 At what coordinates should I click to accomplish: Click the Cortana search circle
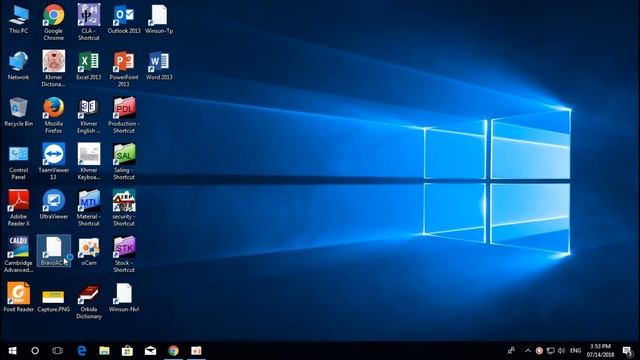point(35,351)
